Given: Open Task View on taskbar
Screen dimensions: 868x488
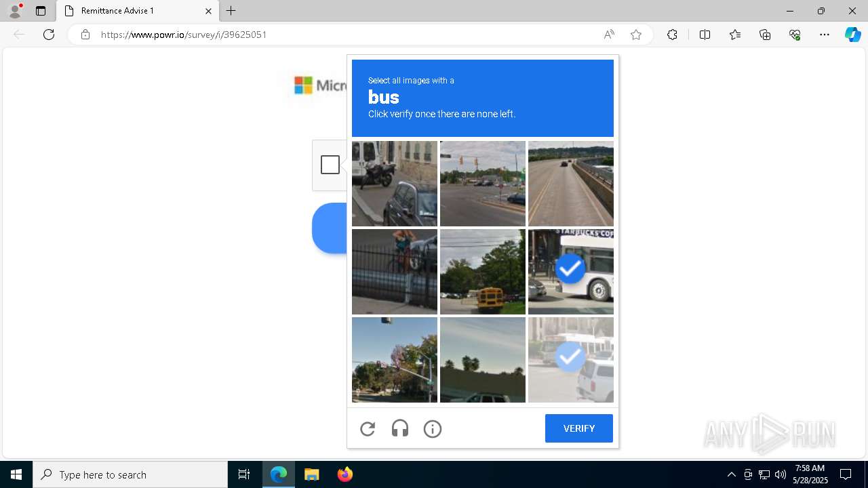Looking at the screenshot, I should coord(244,474).
